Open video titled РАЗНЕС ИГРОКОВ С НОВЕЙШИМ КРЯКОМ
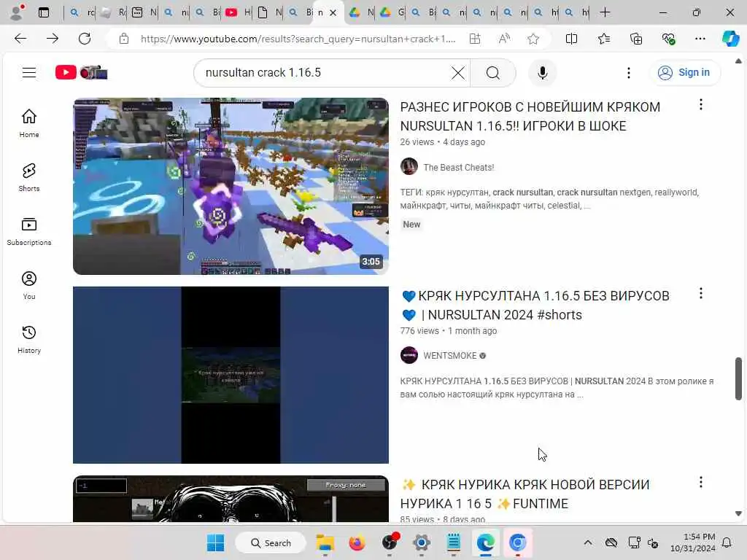747x560 pixels. click(x=530, y=116)
